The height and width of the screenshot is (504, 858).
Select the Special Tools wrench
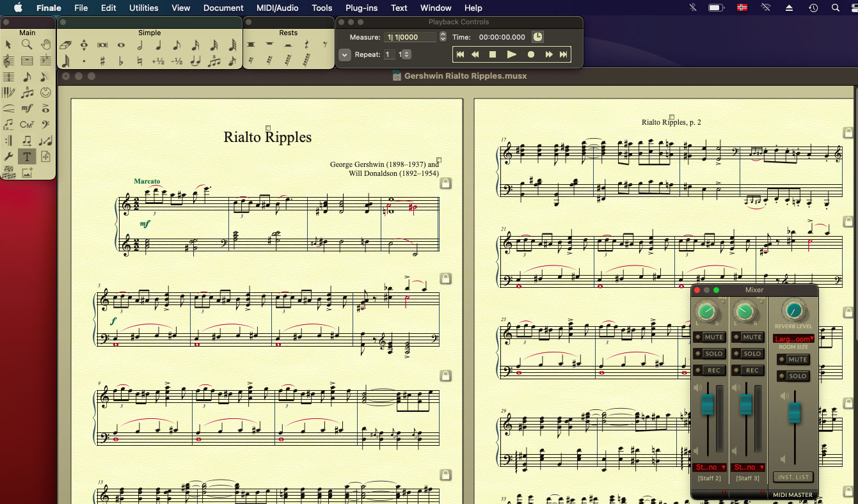pyautogui.click(x=8, y=157)
